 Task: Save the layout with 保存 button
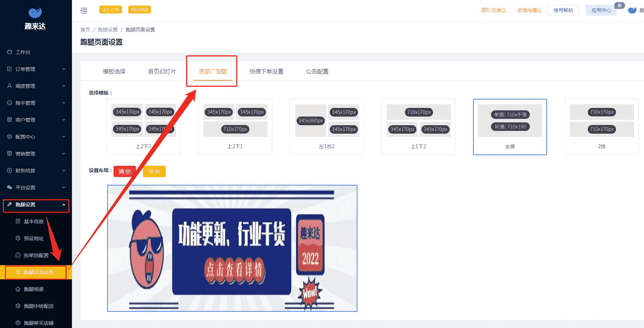(154, 171)
